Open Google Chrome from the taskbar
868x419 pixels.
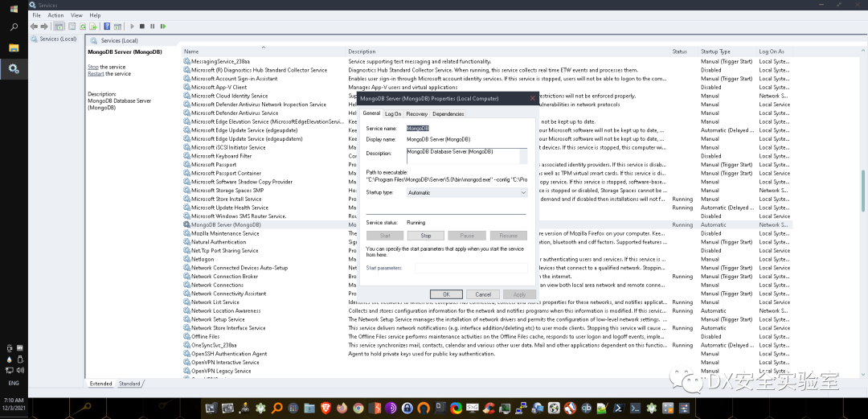pos(358,409)
